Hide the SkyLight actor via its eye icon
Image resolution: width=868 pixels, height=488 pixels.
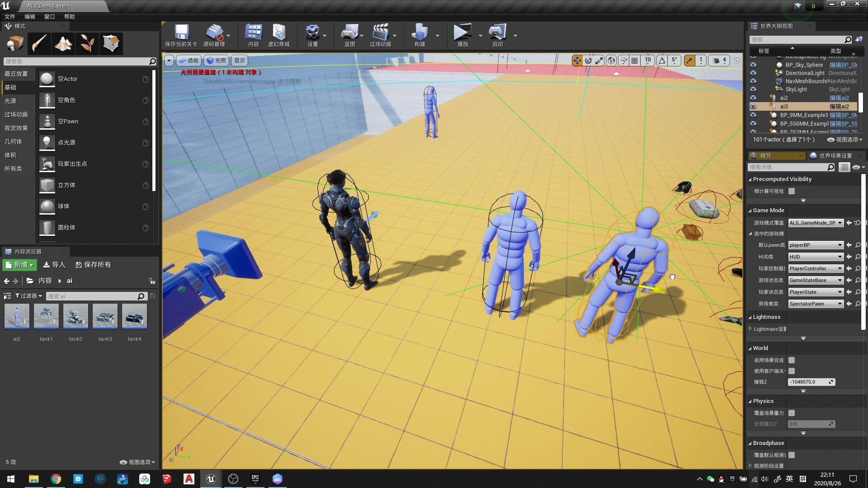[753, 89]
